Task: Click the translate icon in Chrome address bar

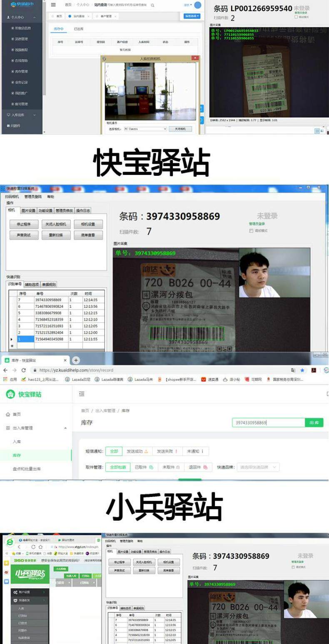Action: [294, 370]
